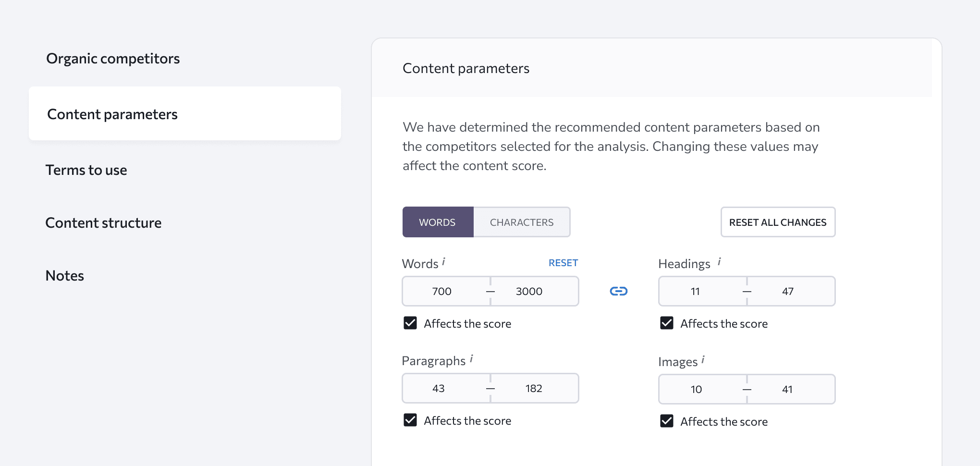Click the link icon between Words and Headings
980x466 pixels.
(x=618, y=291)
